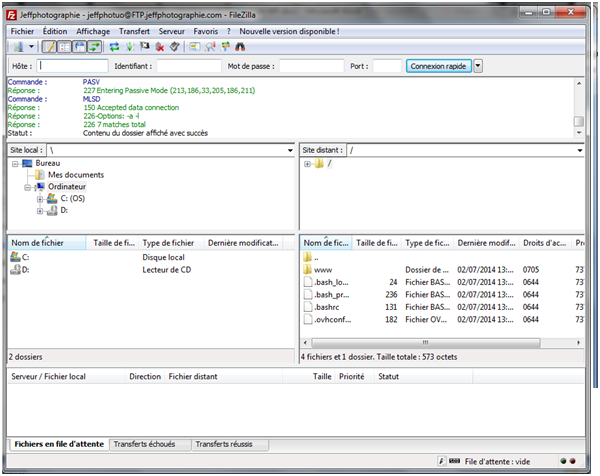Open the Transfert menu
Screen dimensions: 600x476
click(134, 31)
